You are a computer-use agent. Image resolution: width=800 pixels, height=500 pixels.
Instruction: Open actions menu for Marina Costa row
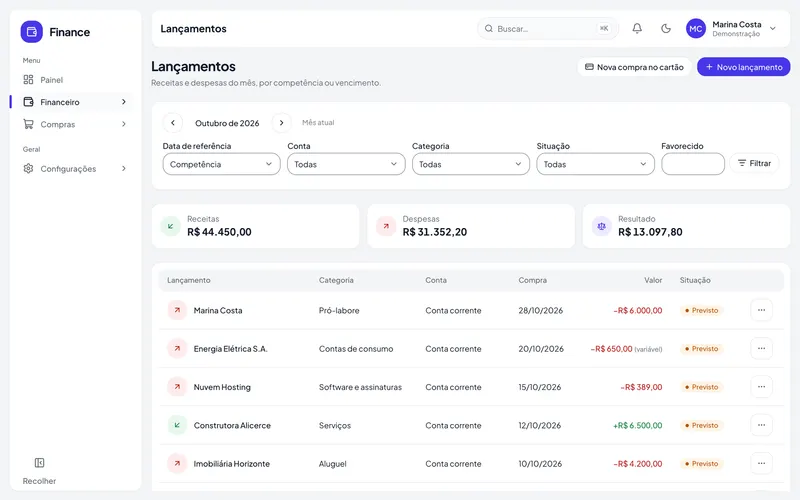point(761,310)
